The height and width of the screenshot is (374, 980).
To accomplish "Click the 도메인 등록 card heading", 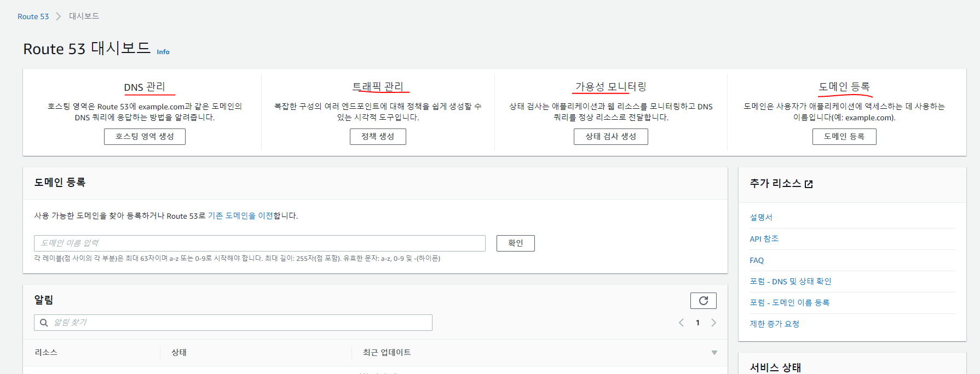I will 844,87.
